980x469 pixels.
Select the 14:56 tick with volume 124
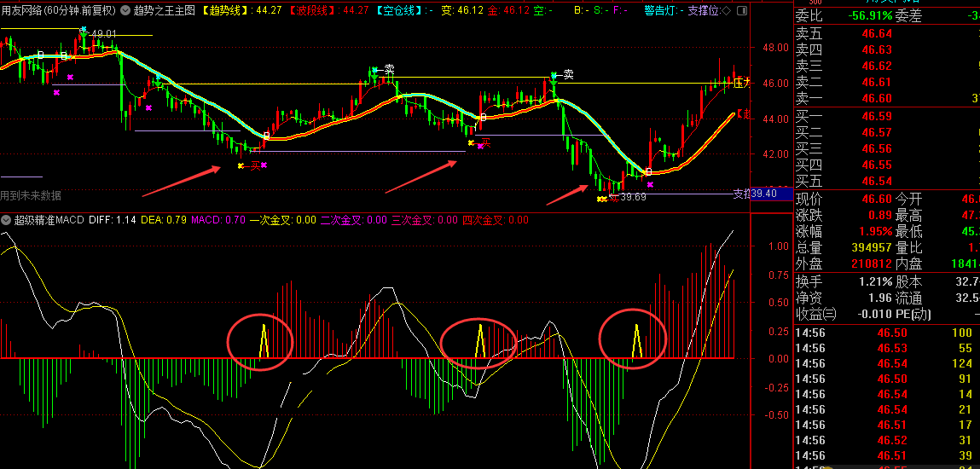(886, 363)
